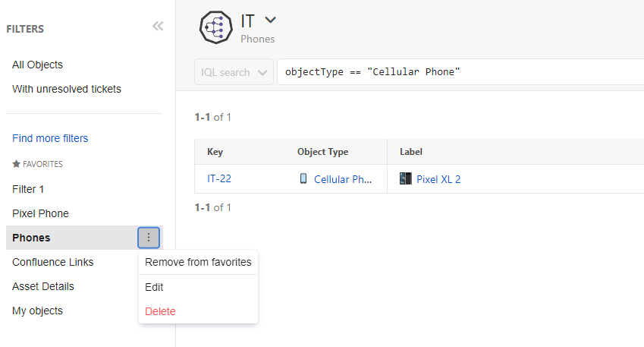Open the Pixel XL 2 label link
The image size is (644, 347).
[x=438, y=179]
